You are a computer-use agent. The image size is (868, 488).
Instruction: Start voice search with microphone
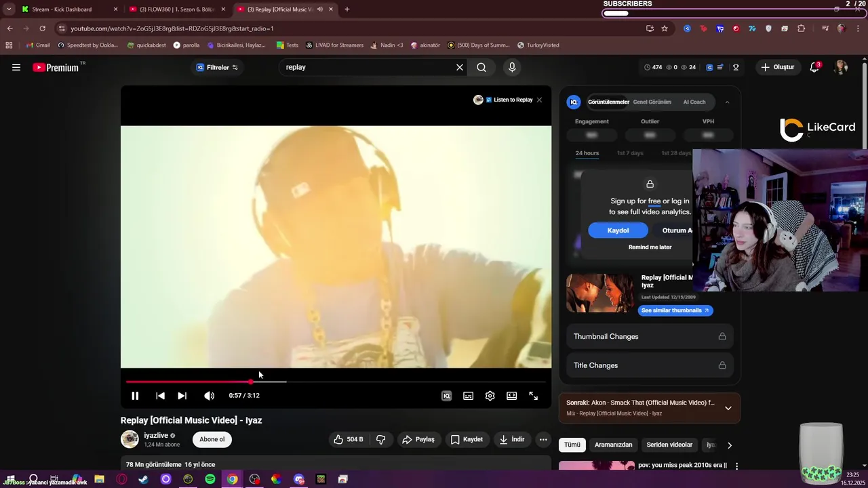[512, 67]
